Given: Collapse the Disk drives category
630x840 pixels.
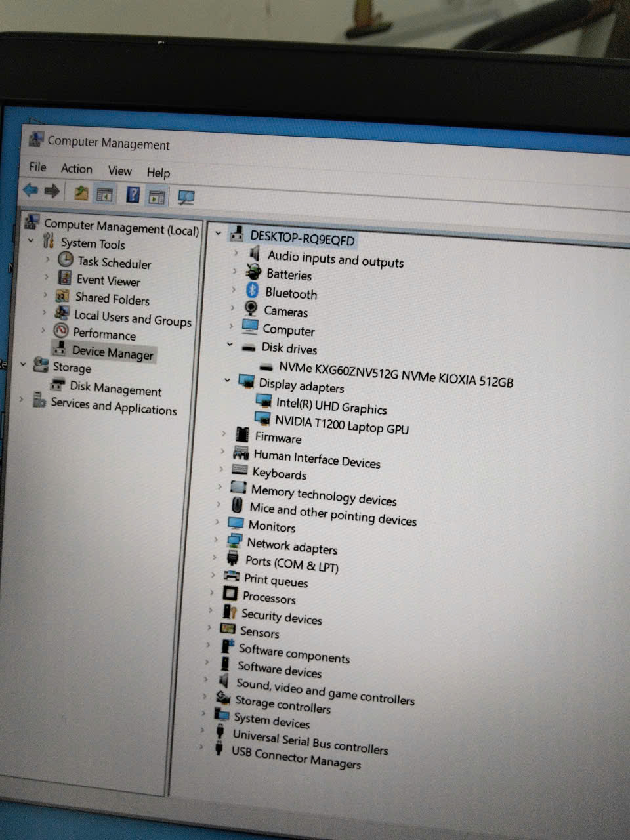Looking at the screenshot, I should coord(230,343).
